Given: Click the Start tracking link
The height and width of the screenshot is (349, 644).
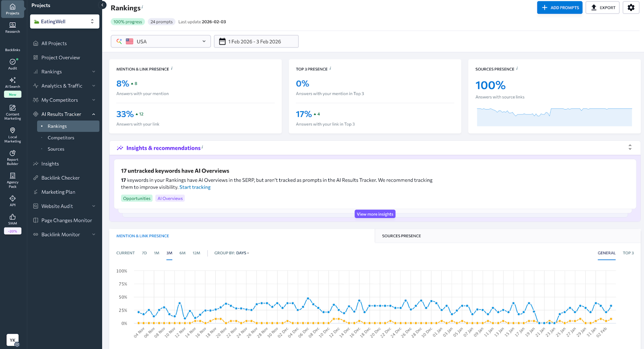Looking at the screenshot, I should pos(195,187).
